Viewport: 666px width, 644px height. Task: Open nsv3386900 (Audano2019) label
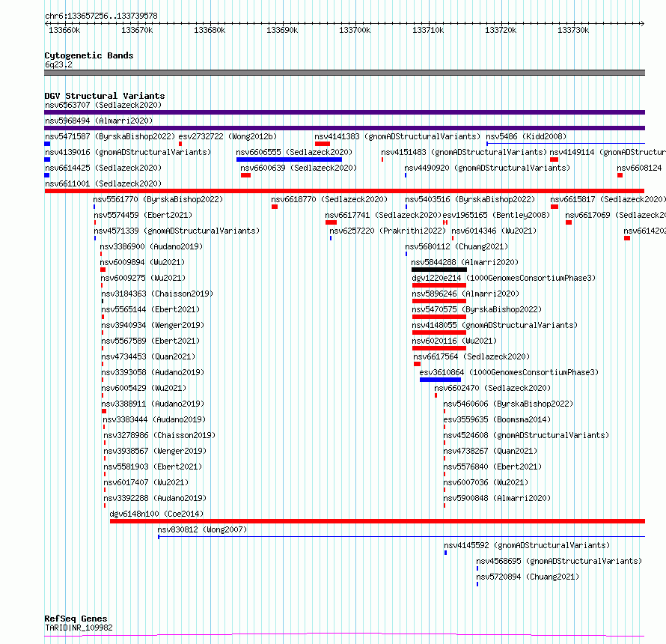(151, 246)
